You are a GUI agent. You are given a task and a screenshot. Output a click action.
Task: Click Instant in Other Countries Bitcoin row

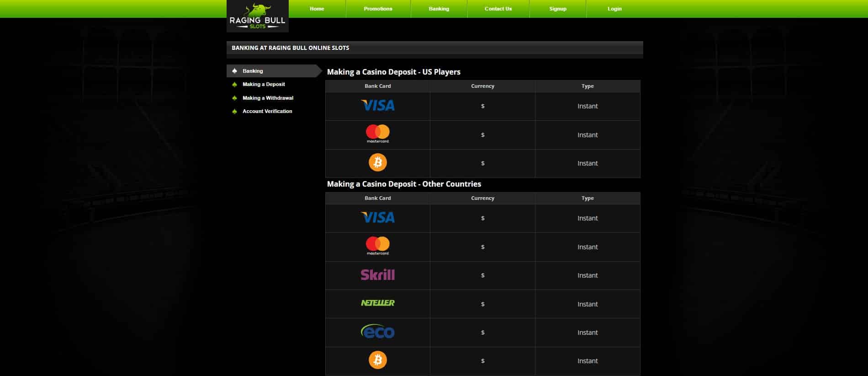coord(587,361)
